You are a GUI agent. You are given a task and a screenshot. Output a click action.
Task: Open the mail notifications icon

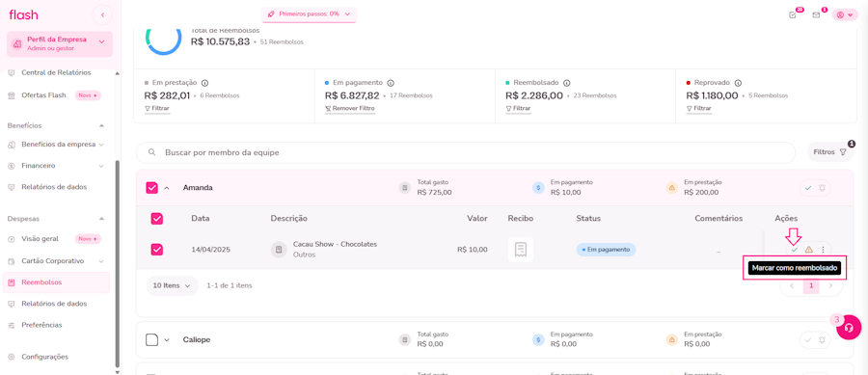tap(816, 14)
